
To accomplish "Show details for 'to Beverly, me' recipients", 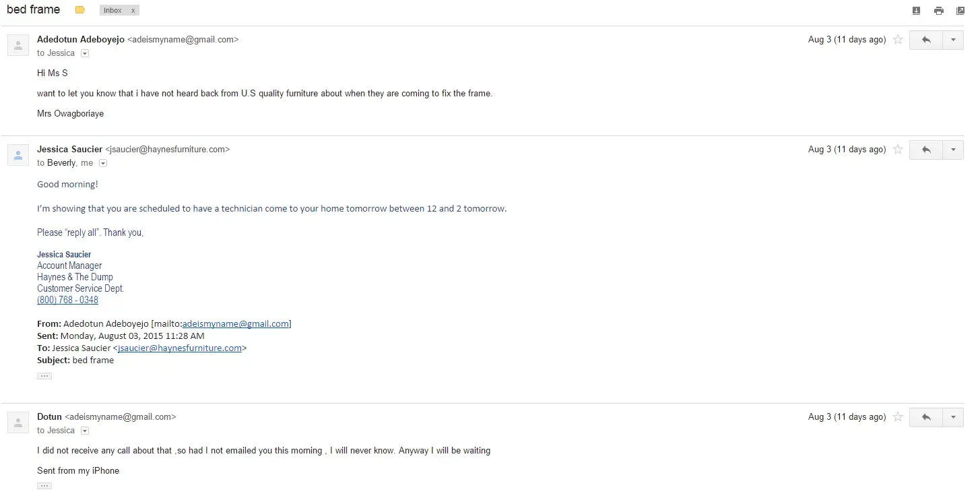I will 103,163.
